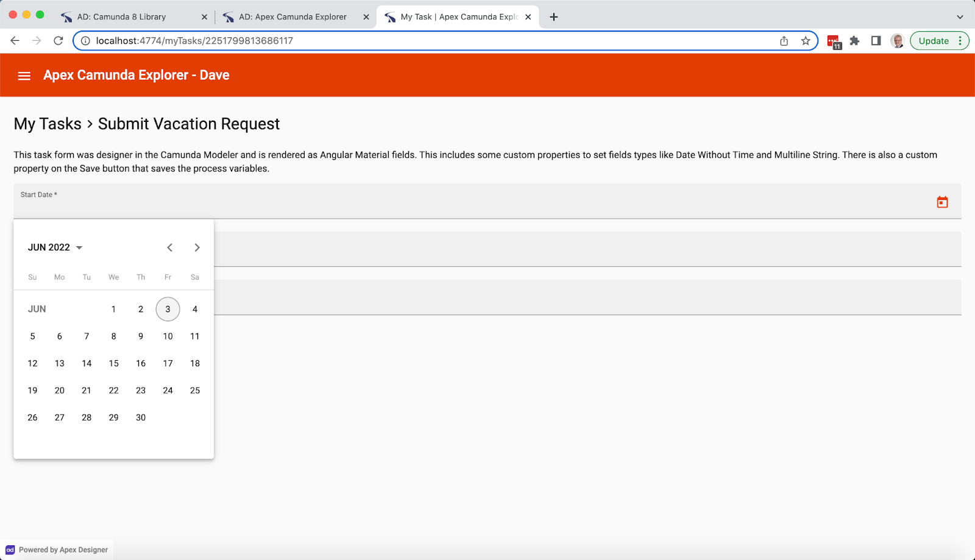The width and height of the screenshot is (975, 560).
Task: Open a new browser tab
Action: coord(553,17)
